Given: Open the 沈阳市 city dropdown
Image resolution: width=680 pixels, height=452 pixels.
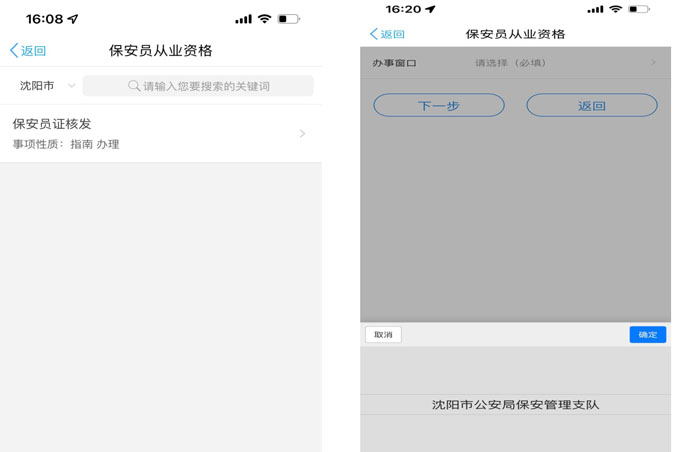Looking at the screenshot, I should coord(47,86).
